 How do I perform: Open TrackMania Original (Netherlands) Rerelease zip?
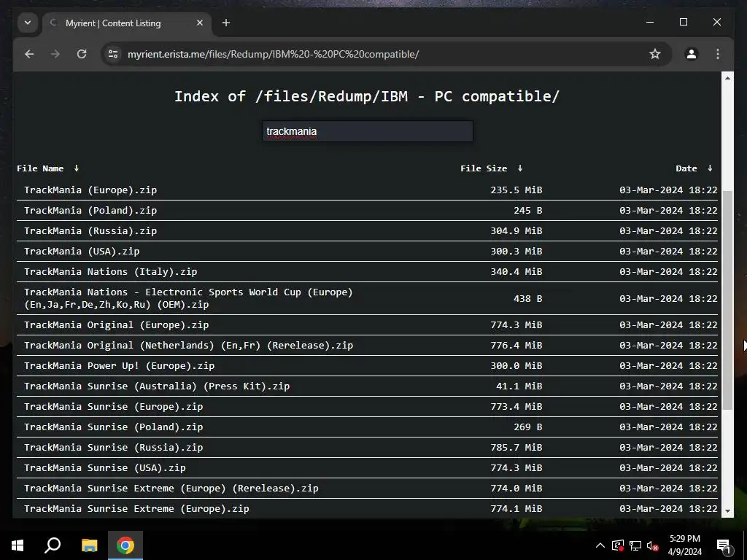tap(189, 345)
